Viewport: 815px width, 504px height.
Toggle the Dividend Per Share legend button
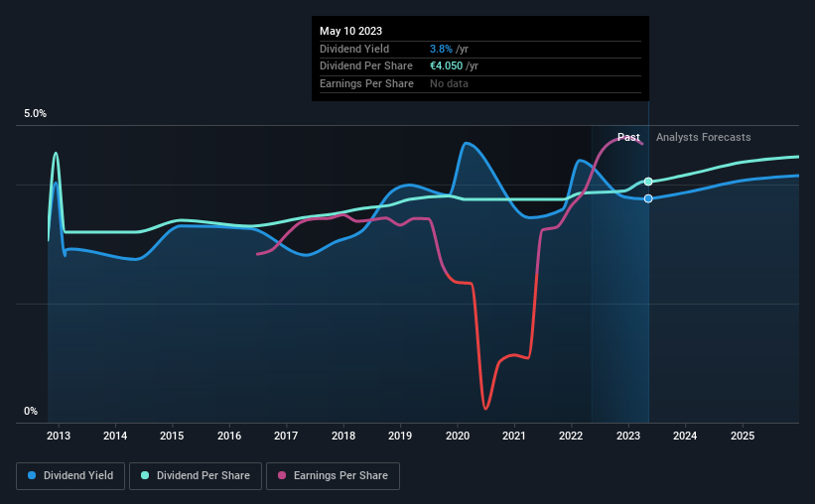pos(196,476)
